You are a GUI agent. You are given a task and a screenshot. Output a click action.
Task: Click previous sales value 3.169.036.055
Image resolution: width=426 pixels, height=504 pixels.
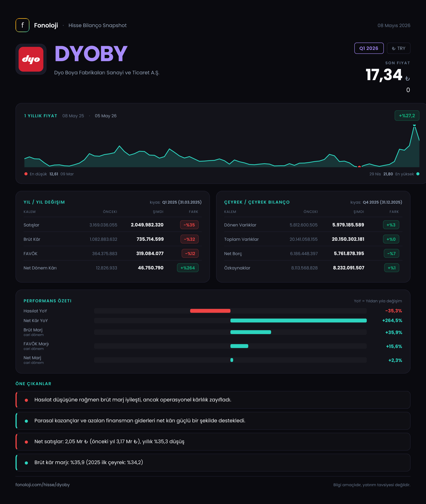pyautogui.click(x=103, y=225)
